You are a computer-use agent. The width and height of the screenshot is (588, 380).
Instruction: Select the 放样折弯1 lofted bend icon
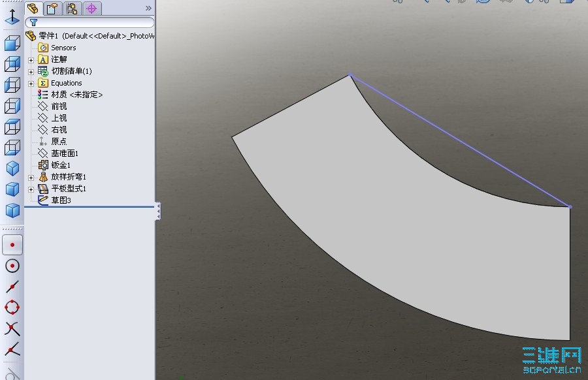click(x=43, y=176)
